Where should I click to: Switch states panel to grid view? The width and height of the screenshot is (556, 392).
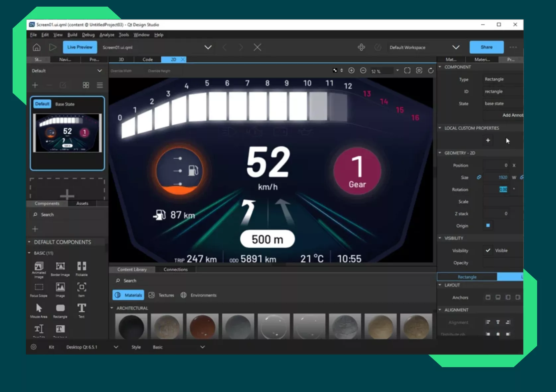(86, 85)
